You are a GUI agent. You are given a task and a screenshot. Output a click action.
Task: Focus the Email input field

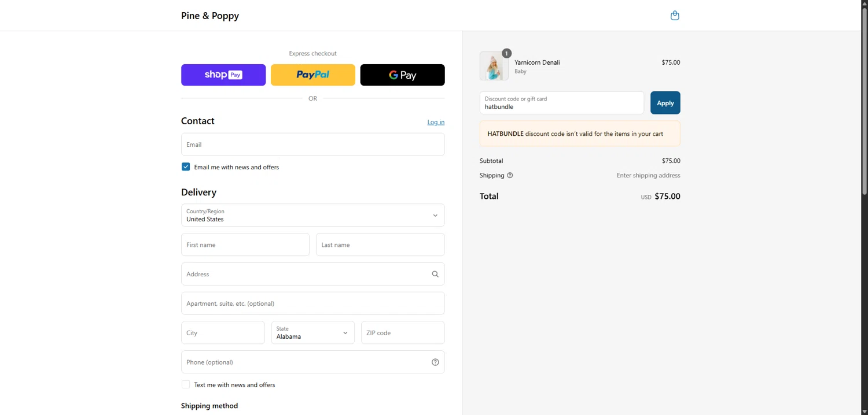[313, 144]
